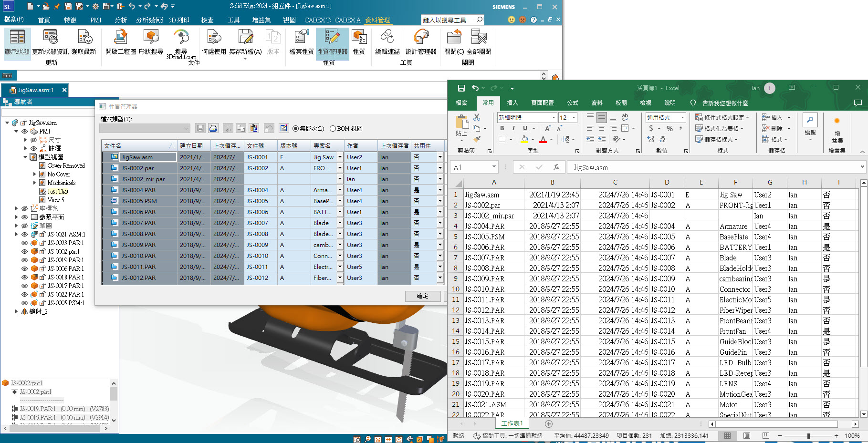Click the Excel Italic button

tap(513, 128)
